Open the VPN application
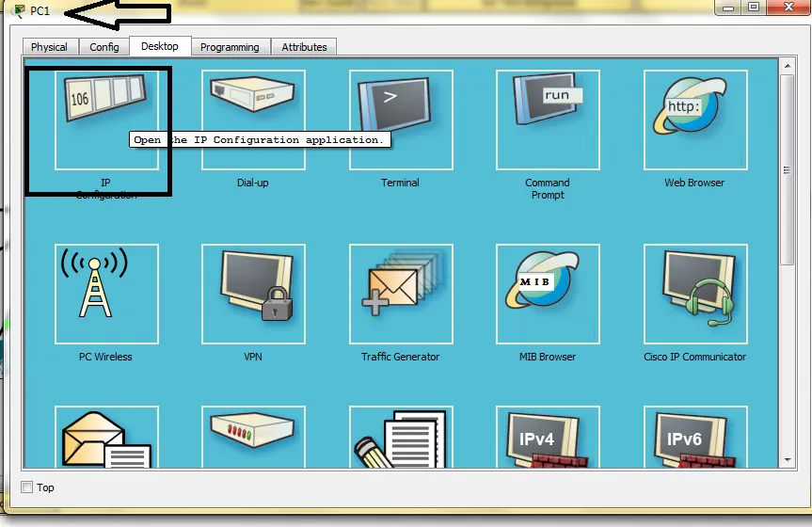 coord(253,294)
